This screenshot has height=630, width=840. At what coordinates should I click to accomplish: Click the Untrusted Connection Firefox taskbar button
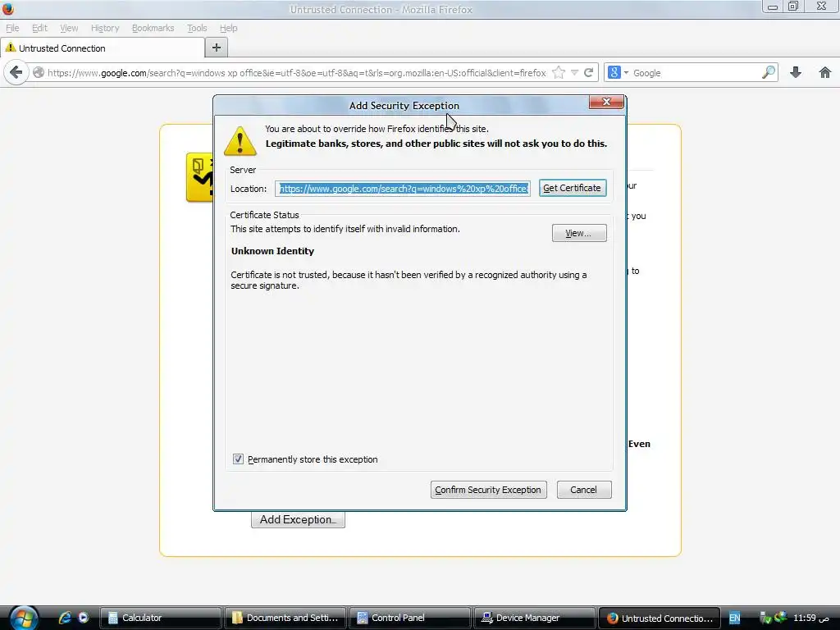660,618
